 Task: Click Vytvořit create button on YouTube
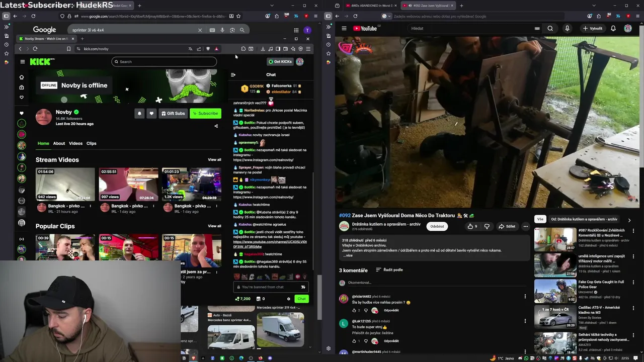[x=592, y=29]
